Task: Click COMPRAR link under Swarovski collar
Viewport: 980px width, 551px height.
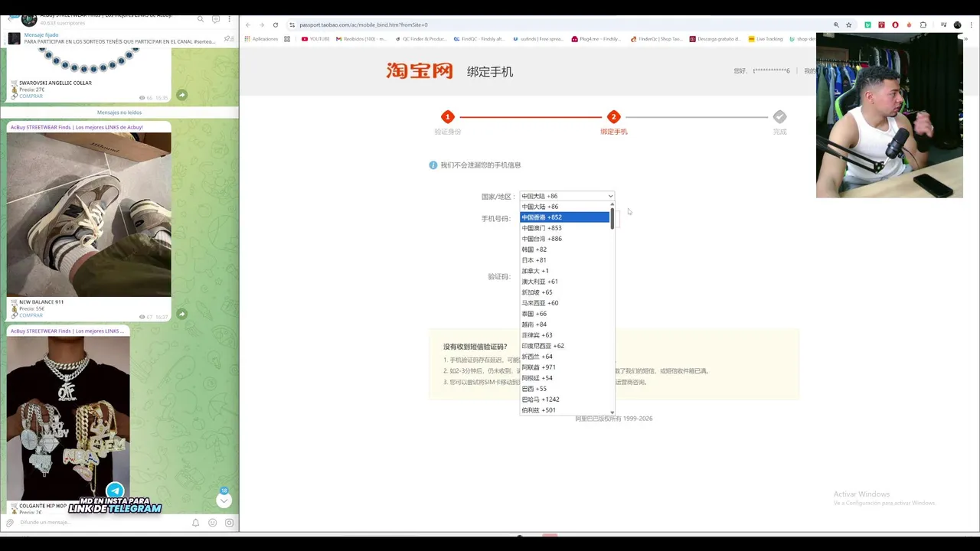Action: [x=31, y=96]
